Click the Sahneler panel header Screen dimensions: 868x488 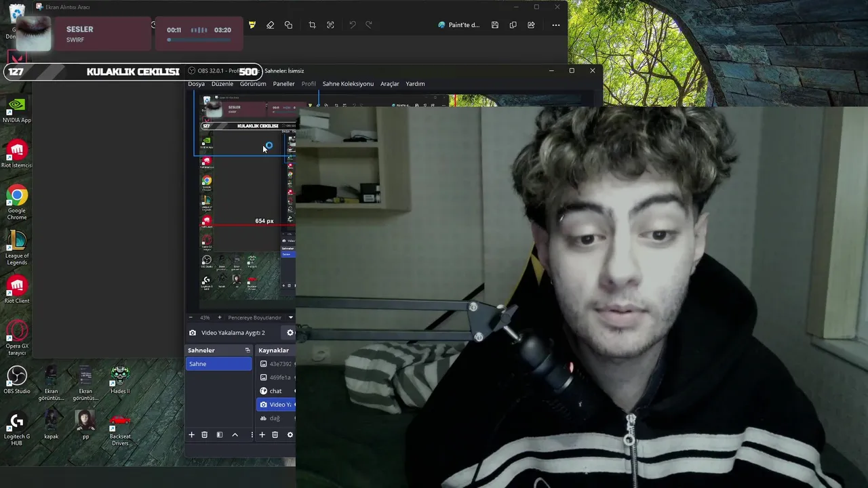pos(201,350)
